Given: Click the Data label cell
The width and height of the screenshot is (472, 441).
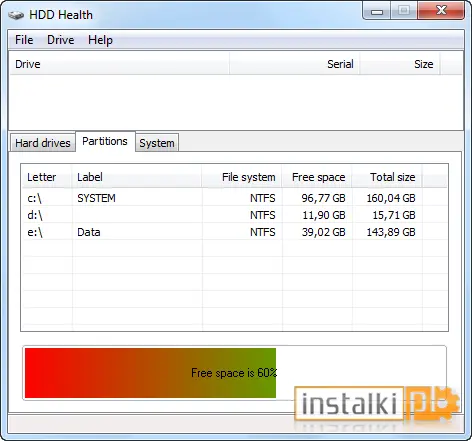Looking at the screenshot, I should tap(89, 232).
